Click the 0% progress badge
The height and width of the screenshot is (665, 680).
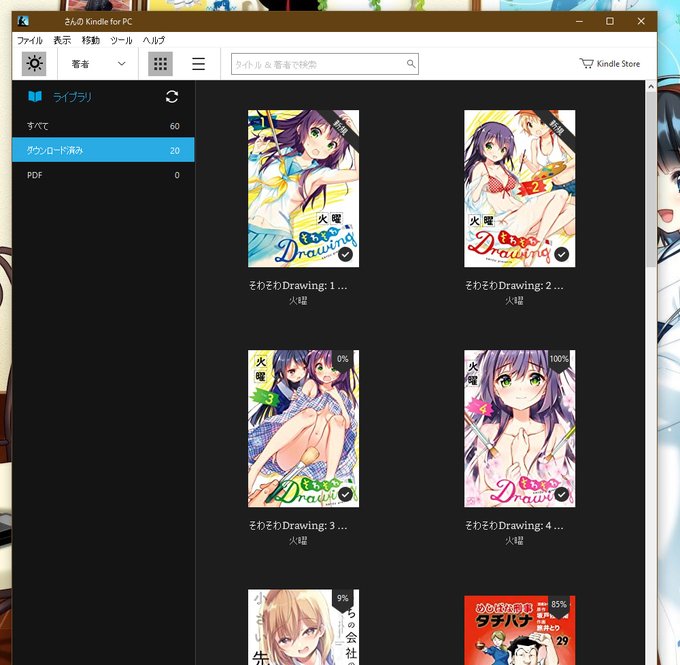point(343,359)
